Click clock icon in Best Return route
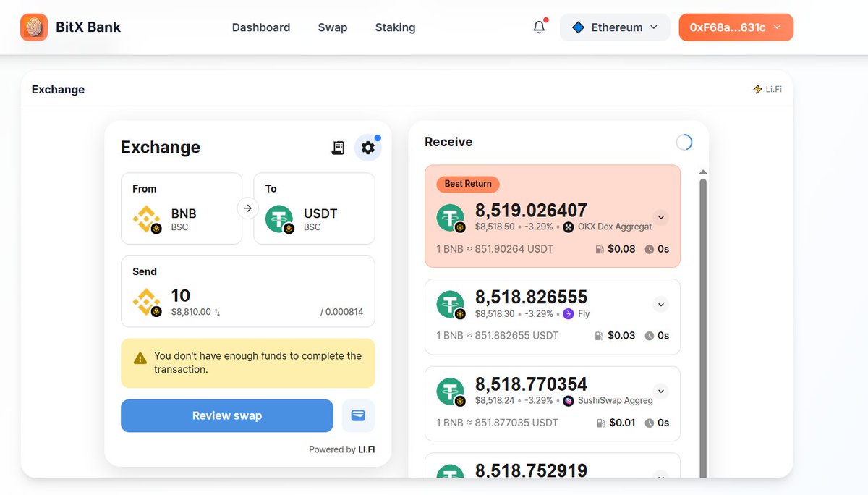868x495 pixels. tap(650, 249)
